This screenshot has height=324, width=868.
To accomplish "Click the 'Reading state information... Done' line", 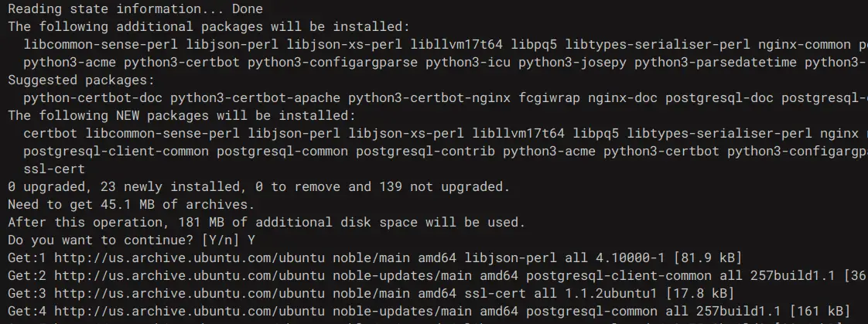I will coord(135,9).
